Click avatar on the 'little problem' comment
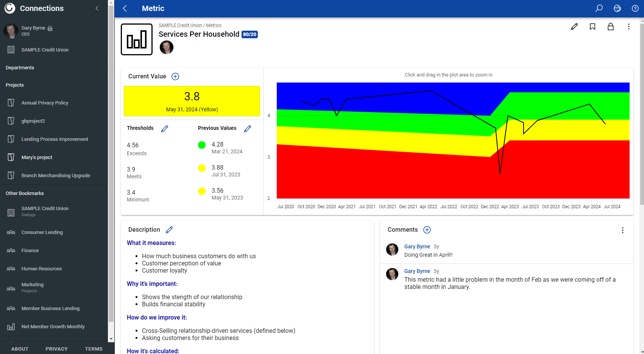644x354 pixels. point(392,274)
